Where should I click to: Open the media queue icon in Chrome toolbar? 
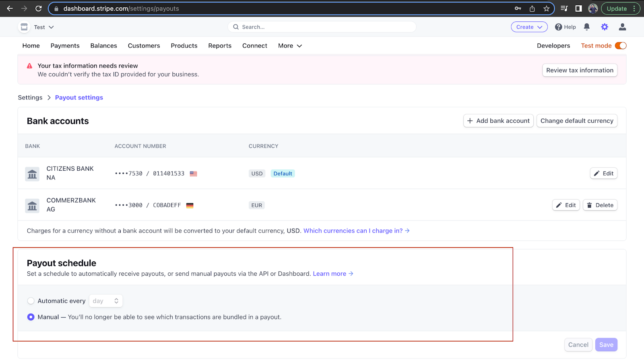click(564, 8)
